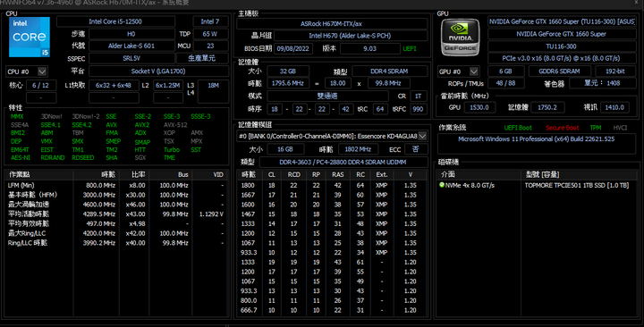Click the BIOS date 09/08/2022 field
The image size is (644, 327).
point(292,48)
